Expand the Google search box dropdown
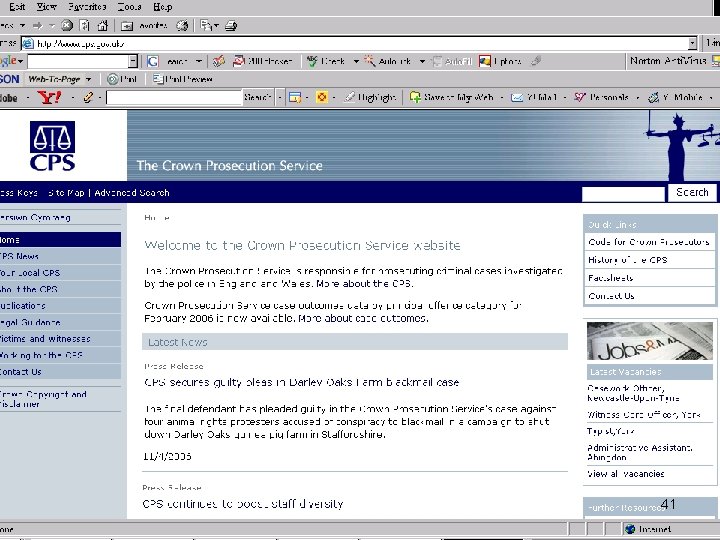 point(133,61)
